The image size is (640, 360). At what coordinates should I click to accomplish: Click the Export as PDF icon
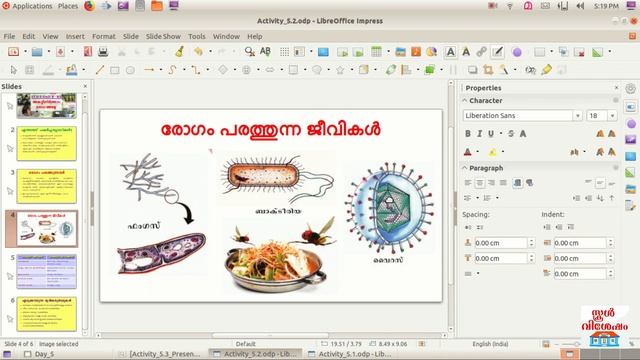(87, 52)
